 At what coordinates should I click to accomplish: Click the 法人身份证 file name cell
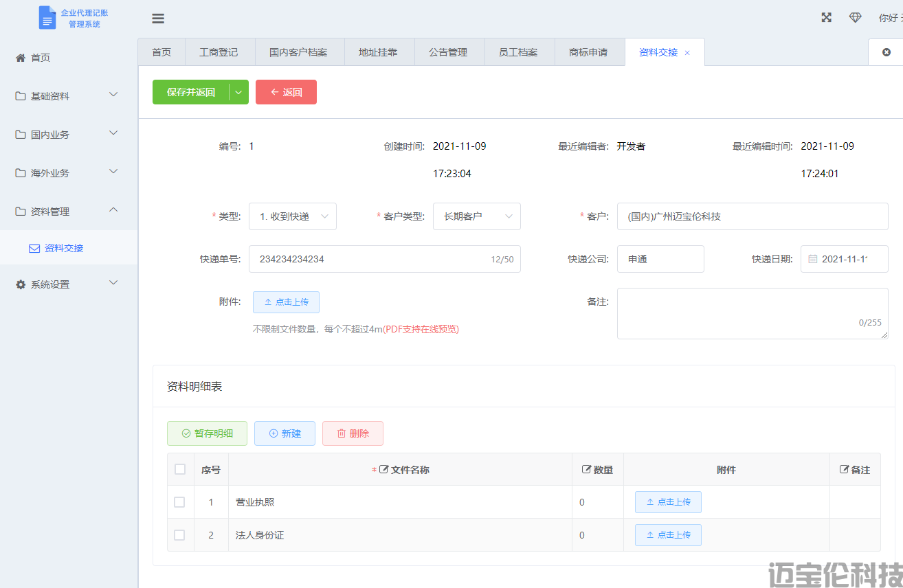400,535
